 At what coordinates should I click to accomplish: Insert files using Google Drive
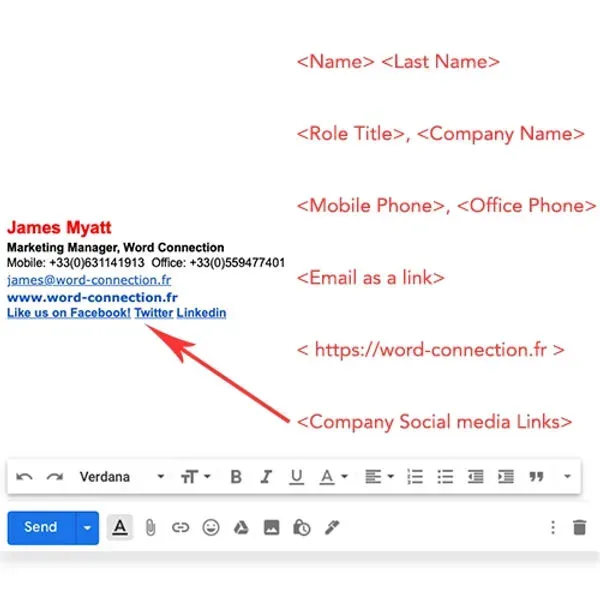point(241,528)
